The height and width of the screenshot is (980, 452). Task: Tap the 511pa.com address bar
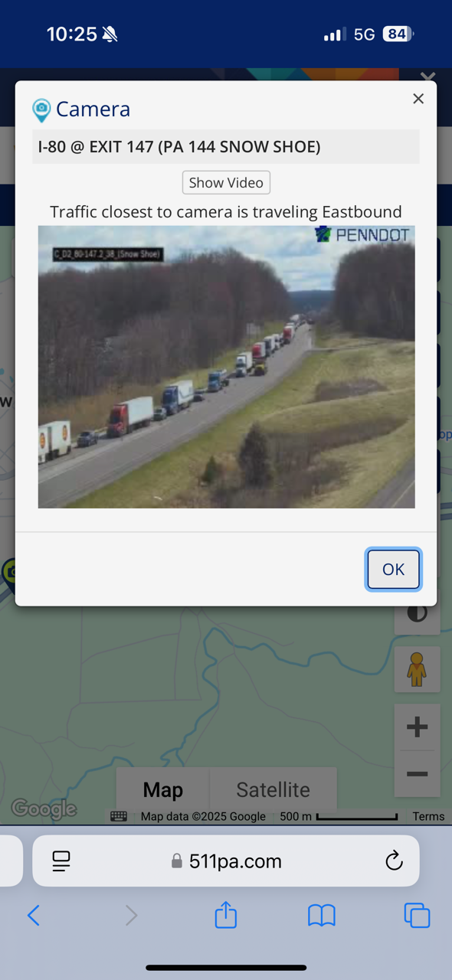[x=226, y=861]
